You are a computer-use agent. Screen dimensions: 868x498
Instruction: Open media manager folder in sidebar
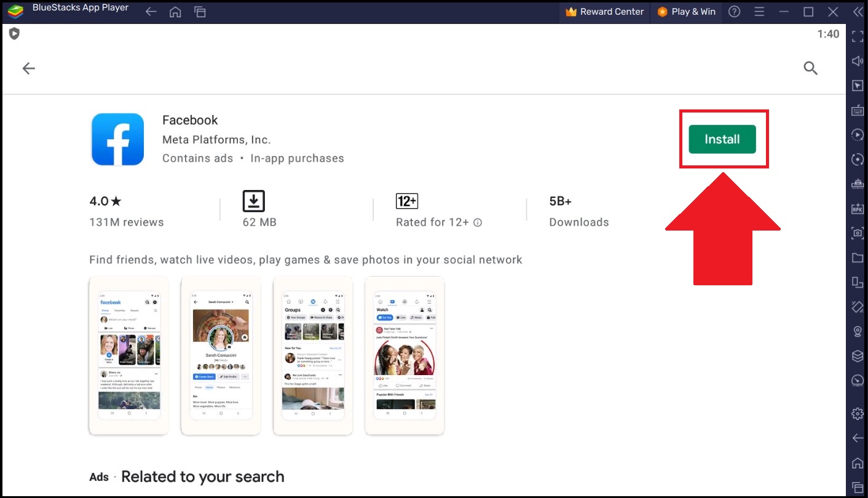(858, 258)
